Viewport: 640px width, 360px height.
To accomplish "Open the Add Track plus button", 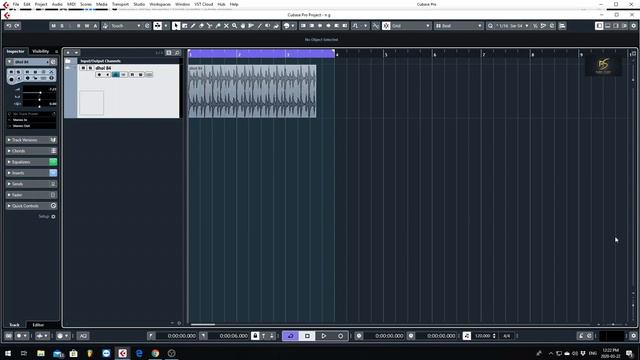I will (x=68, y=53).
